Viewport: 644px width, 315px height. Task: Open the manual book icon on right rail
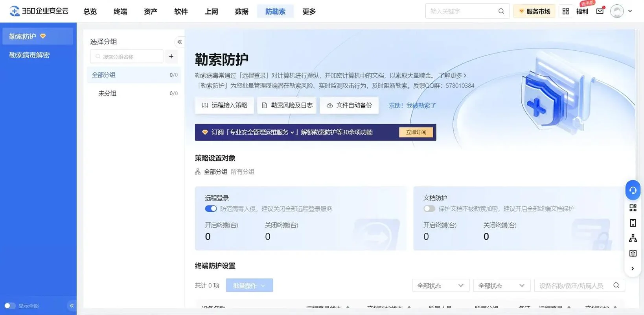633,254
